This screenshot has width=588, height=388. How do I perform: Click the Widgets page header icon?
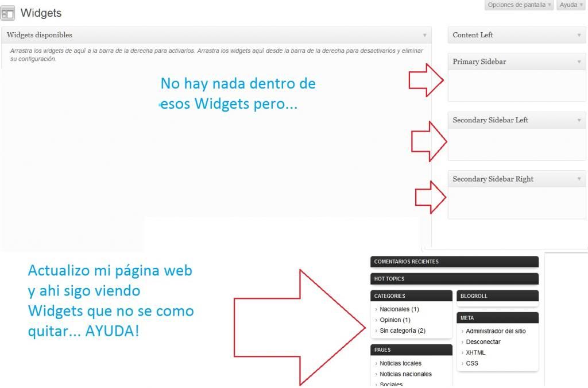click(x=8, y=13)
